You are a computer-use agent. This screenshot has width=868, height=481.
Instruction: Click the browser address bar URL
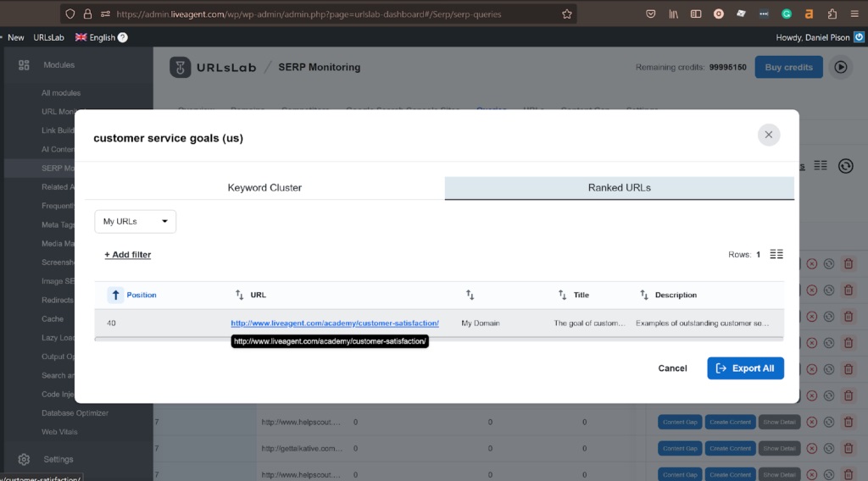click(309, 14)
